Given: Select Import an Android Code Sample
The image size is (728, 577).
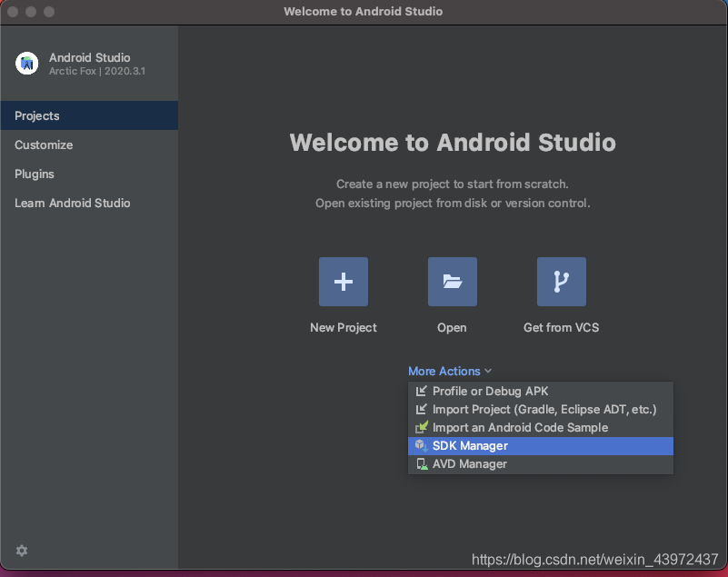Looking at the screenshot, I should pos(541,427).
